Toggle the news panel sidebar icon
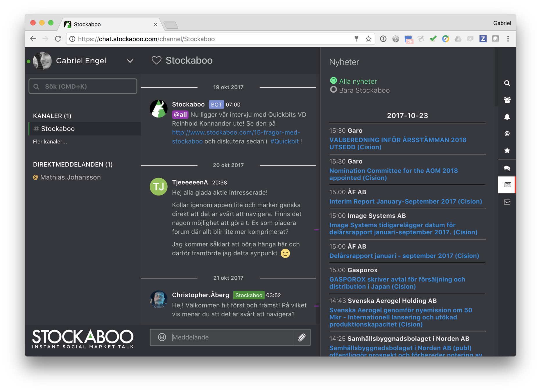Image resolution: width=541 pixels, height=392 pixels. [x=507, y=185]
